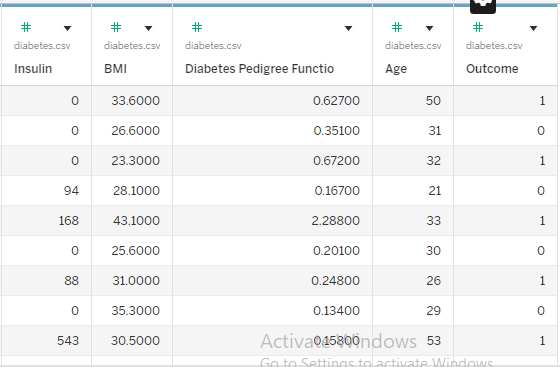Click the Insulin value 94
This screenshot has height=367, width=560.
[x=71, y=191]
